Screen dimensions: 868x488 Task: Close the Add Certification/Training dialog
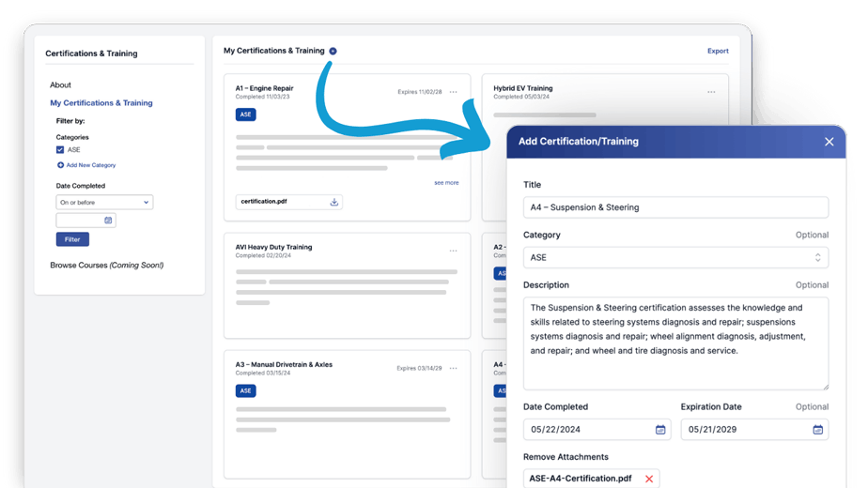(829, 142)
